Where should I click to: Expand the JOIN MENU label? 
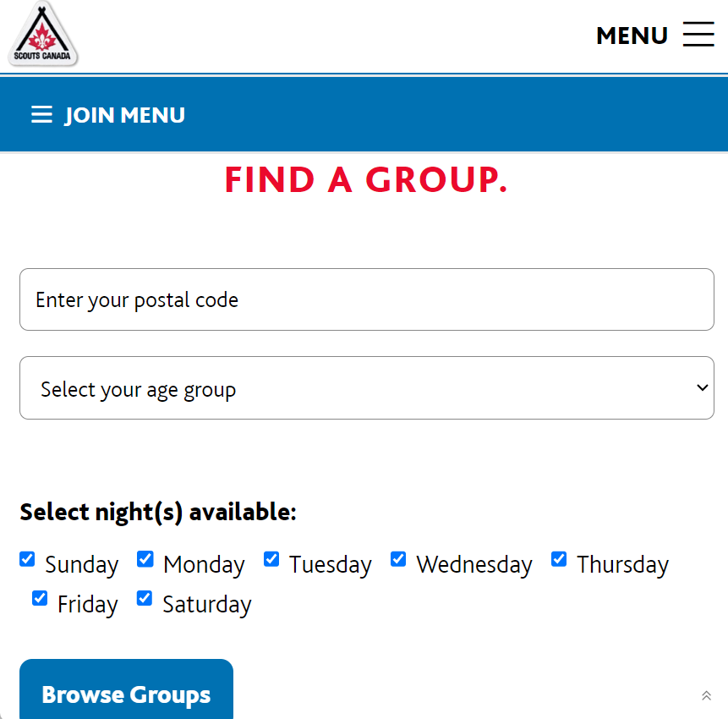pos(125,115)
